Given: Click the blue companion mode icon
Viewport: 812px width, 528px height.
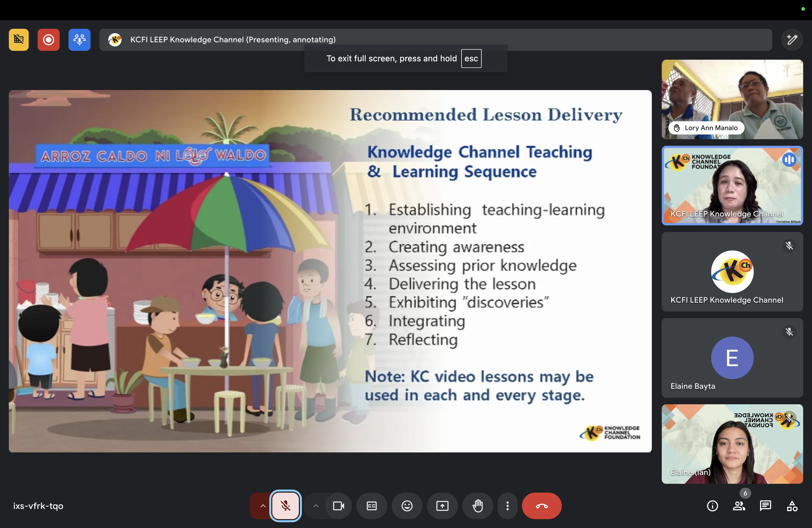Looking at the screenshot, I should [x=79, y=40].
